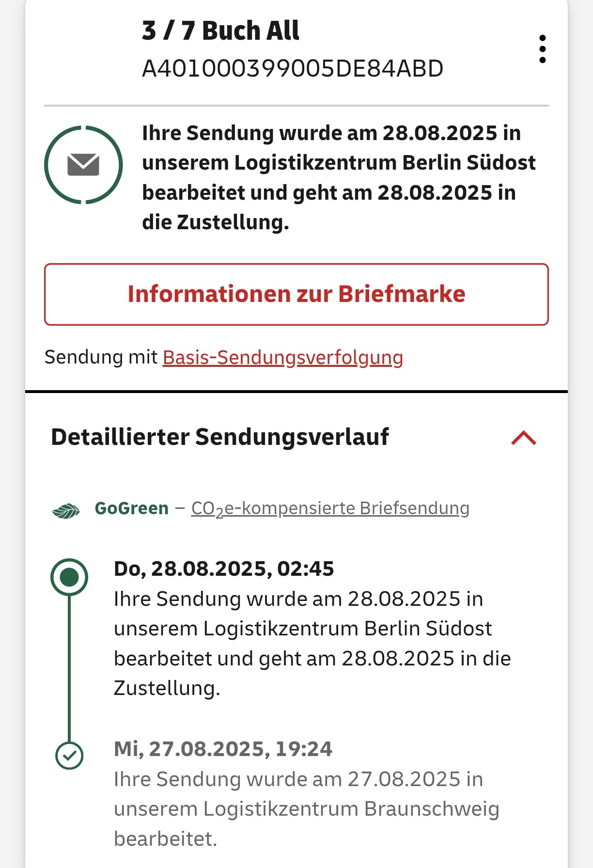Select tracking number A401000399005DE84ABD
The image size is (593, 868).
coord(292,69)
